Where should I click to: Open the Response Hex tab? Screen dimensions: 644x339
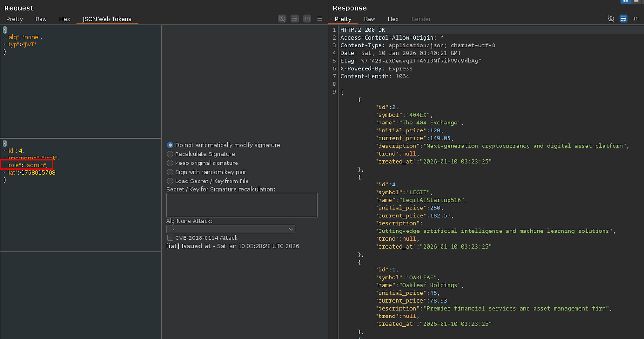pyautogui.click(x=393, y=19)
